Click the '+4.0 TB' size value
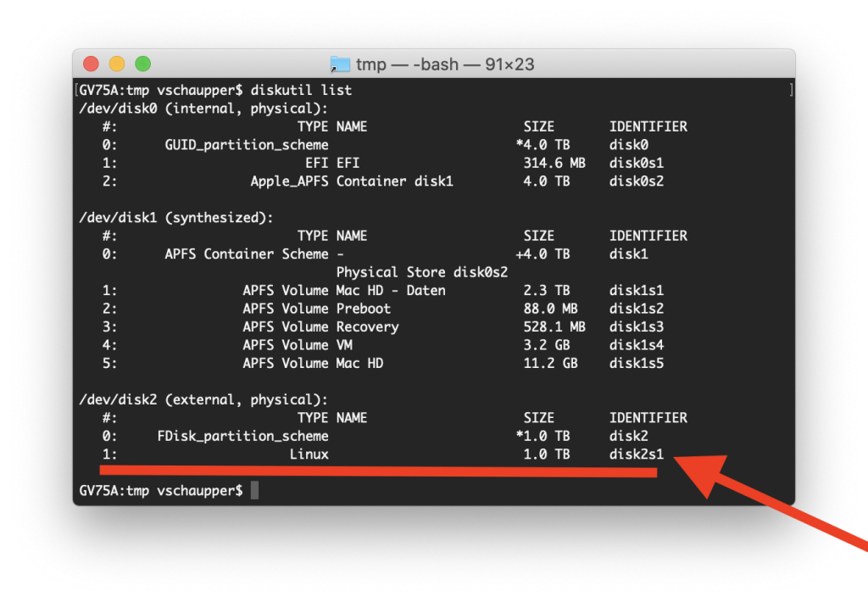Image resolution: width=868 pixels, height=602 pixels. point(542,254)
